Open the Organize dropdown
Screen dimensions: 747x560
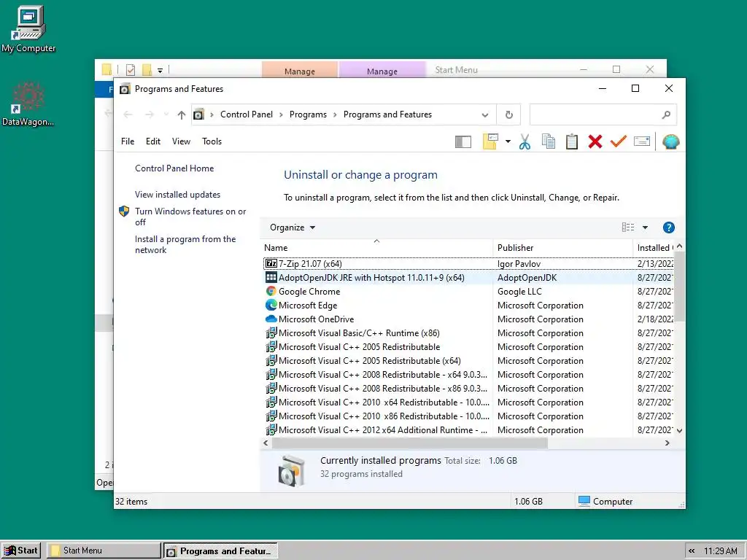coord(292,227)
